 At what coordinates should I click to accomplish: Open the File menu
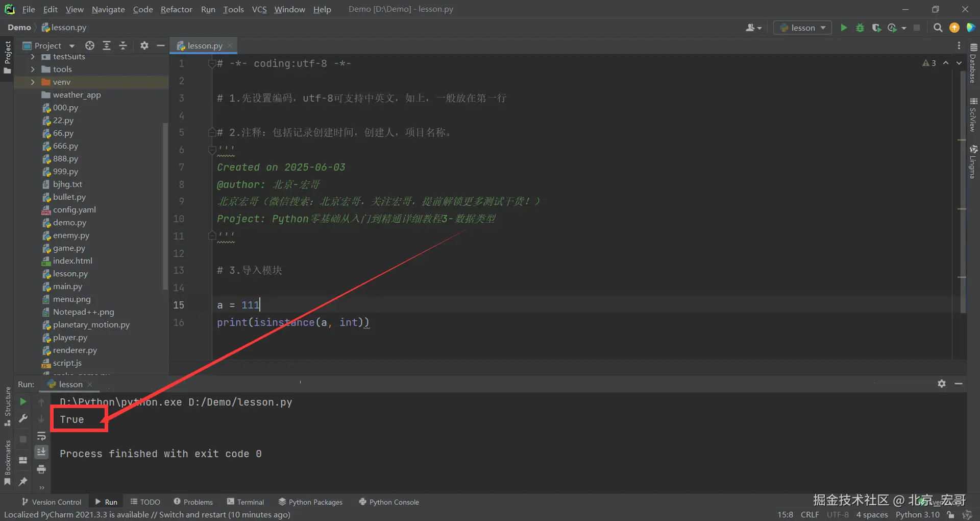(29, 9)
